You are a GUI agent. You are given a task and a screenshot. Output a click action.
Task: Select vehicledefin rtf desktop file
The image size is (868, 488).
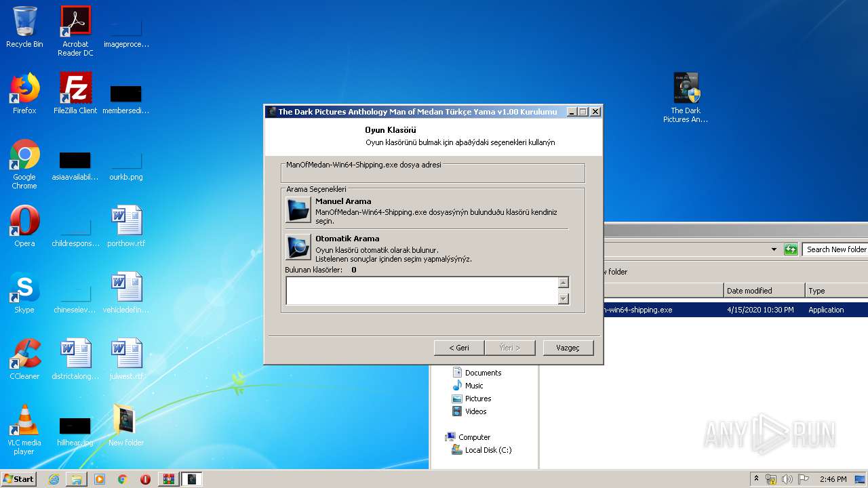[126, 293]
